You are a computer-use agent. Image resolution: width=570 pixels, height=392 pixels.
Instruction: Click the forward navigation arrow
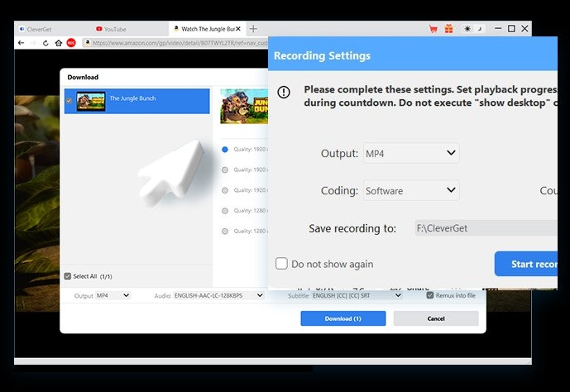tap(33, 43)
